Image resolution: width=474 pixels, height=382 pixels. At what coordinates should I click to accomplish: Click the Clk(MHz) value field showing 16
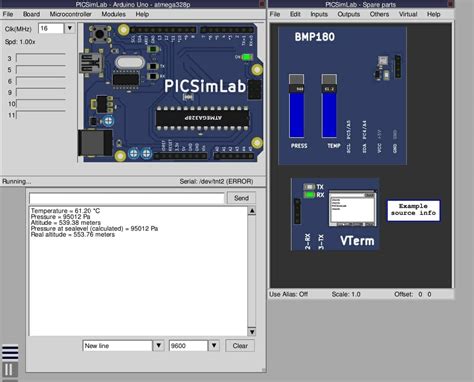click(51, 28)
